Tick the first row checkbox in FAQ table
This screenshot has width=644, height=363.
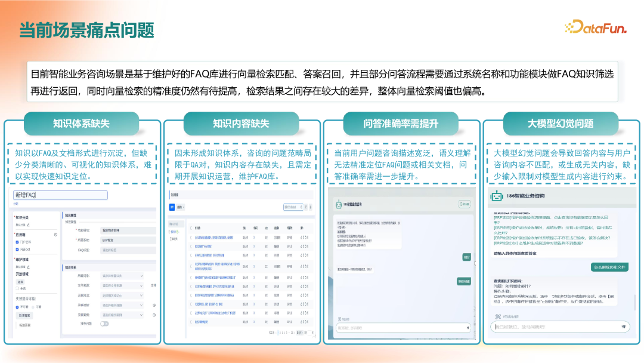[191, 237]
